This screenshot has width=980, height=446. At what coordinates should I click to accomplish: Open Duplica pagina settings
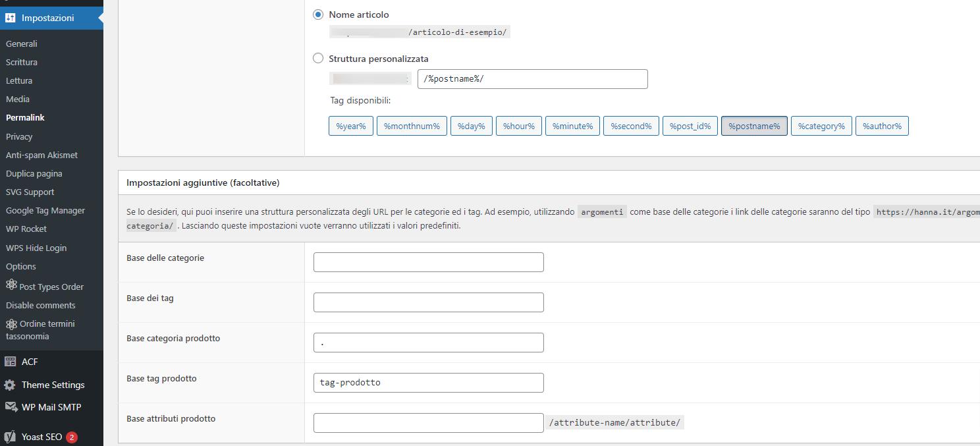pyautogui.click(x=34, y=173)
